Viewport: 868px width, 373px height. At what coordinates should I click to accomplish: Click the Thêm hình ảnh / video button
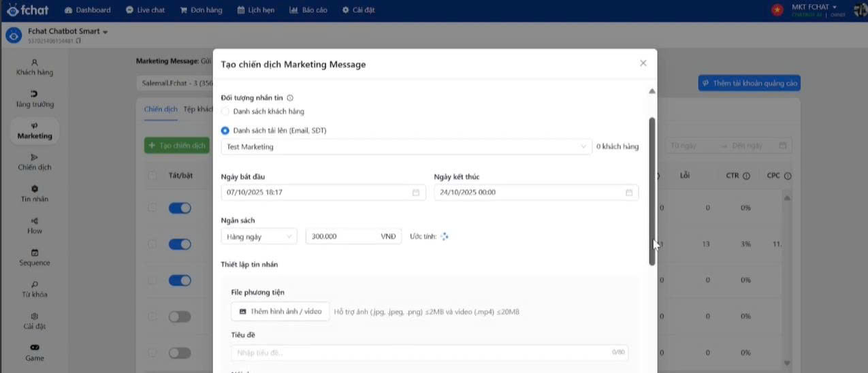coord(280,311)
